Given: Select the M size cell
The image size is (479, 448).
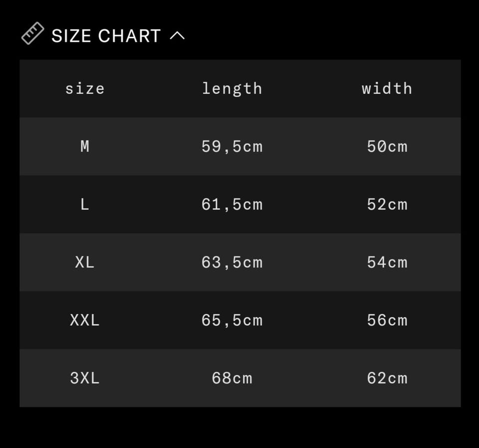Looking at the screenshot, I should click(x=85, y=147).
